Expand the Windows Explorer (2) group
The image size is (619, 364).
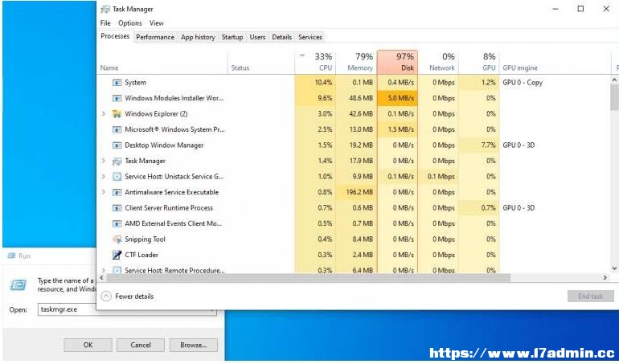104,114
